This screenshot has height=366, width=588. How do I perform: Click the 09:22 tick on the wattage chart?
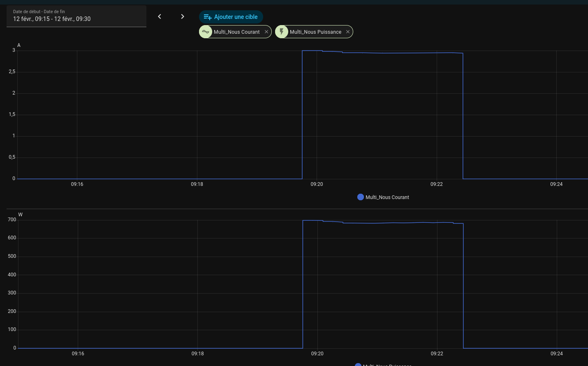(x=437, y=354)
